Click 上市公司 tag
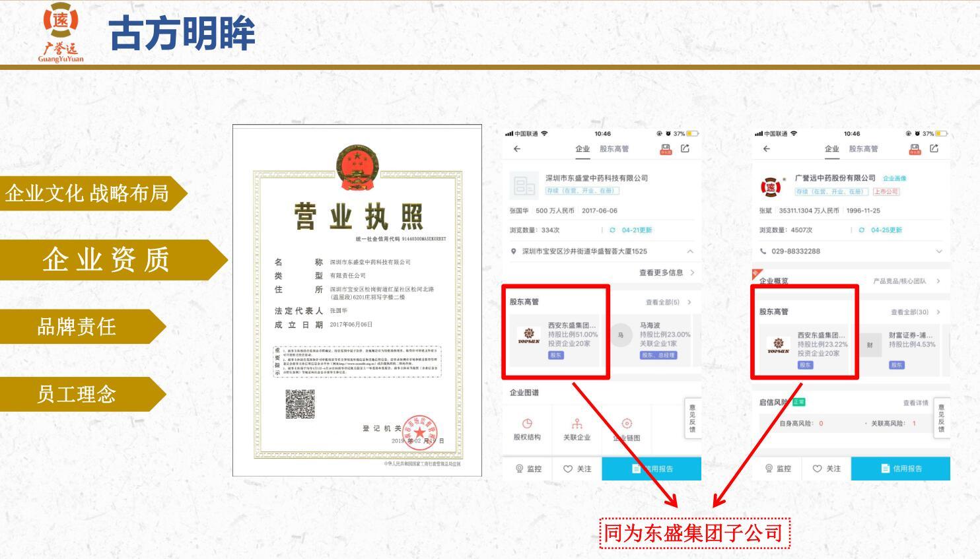The width and height of the screenshot is (980, 559). click(x=886, y=191)
